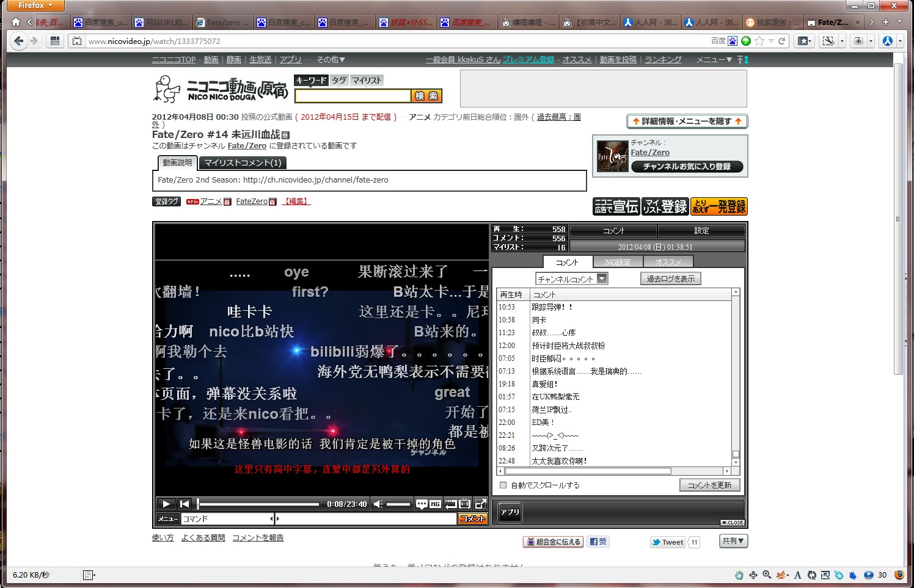Viewport: 914px width, 588px height.
Task: Open the 設定 tab in the top-right panel
Action: [x=701, y=231]
